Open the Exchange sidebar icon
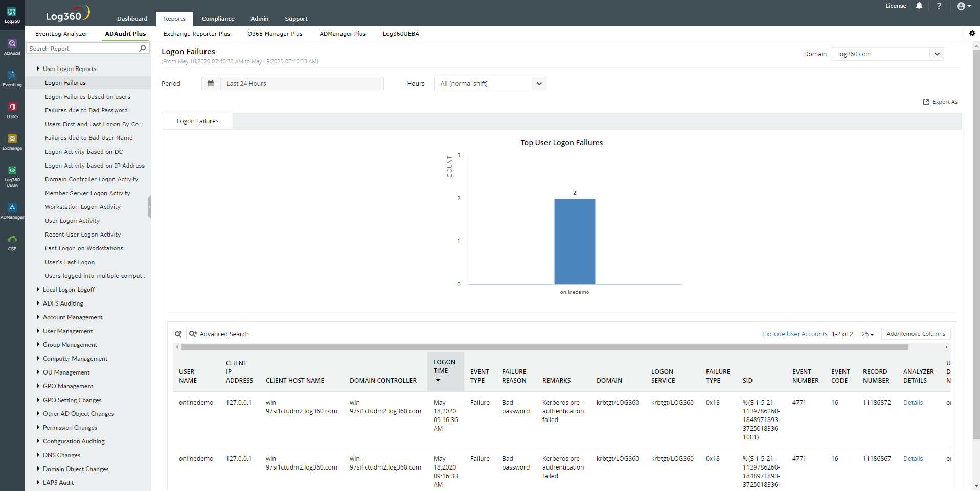 pos(12,142)
